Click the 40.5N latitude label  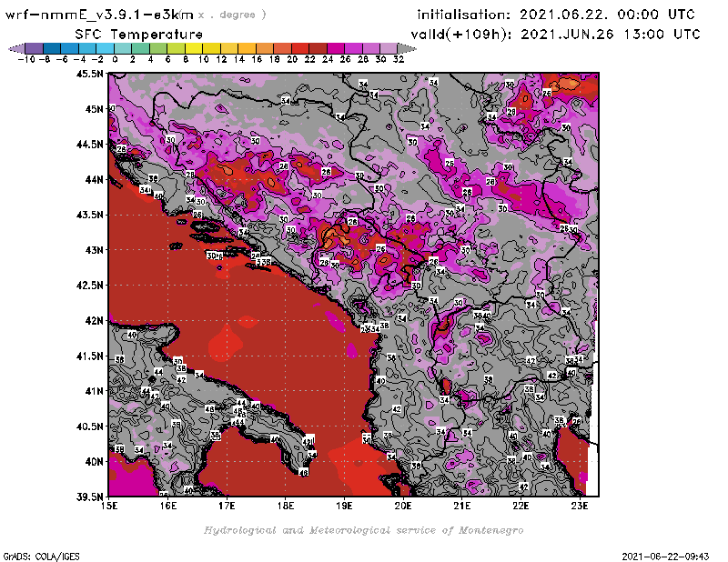tap(89, 427)
